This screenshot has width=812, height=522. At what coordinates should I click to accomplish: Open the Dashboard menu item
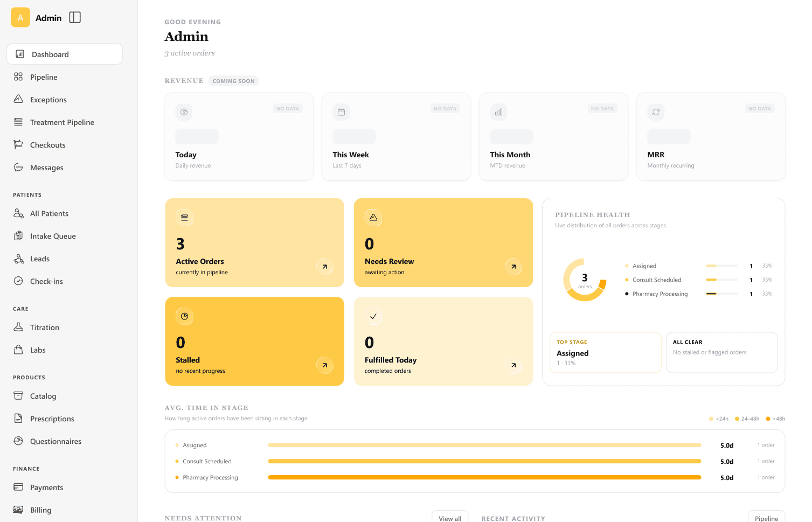(x=65, y=54)
